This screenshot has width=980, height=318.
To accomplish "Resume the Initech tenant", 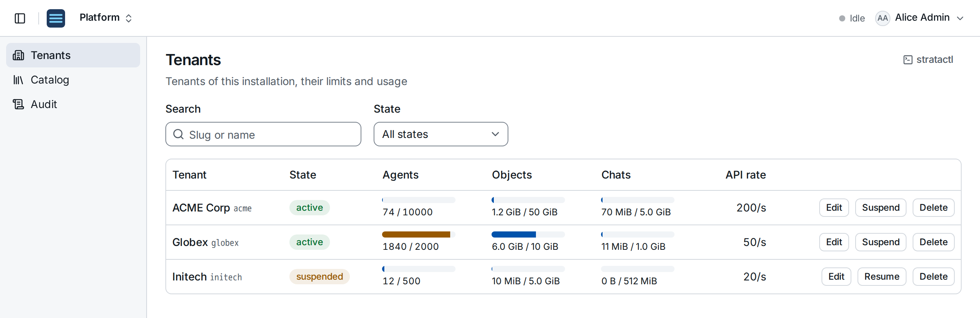I will point(882,277).
